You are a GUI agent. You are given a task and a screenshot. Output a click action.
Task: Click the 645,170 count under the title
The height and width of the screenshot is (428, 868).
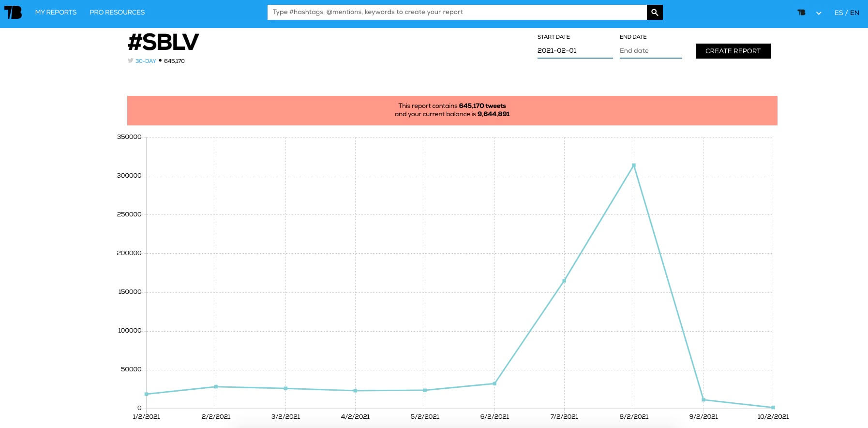(174, 61)
